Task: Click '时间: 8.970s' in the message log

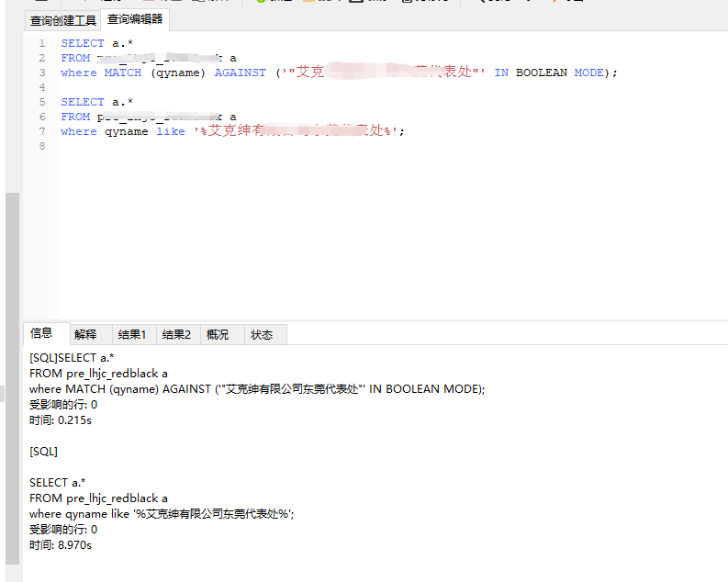Action: 61,545
